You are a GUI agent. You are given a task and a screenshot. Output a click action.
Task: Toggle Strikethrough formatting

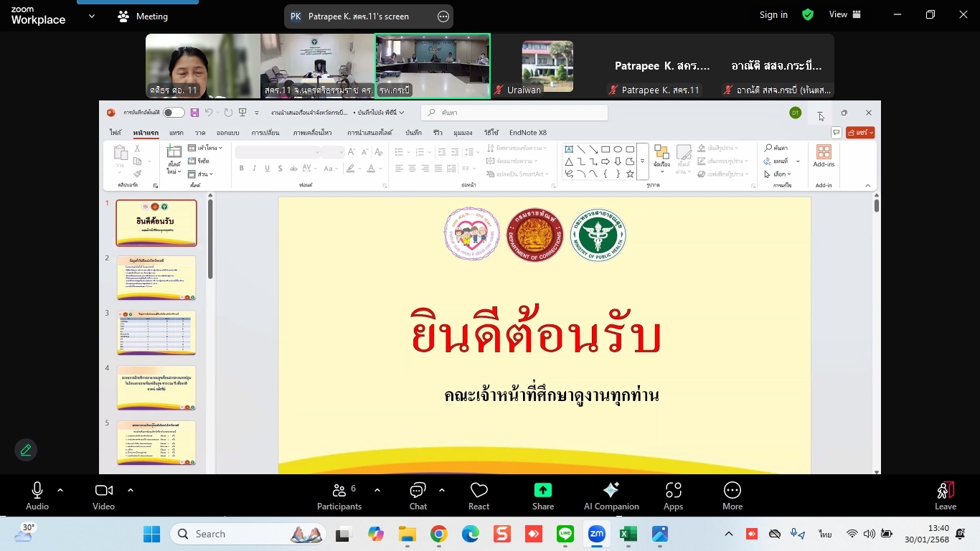[x=293, y=169]
